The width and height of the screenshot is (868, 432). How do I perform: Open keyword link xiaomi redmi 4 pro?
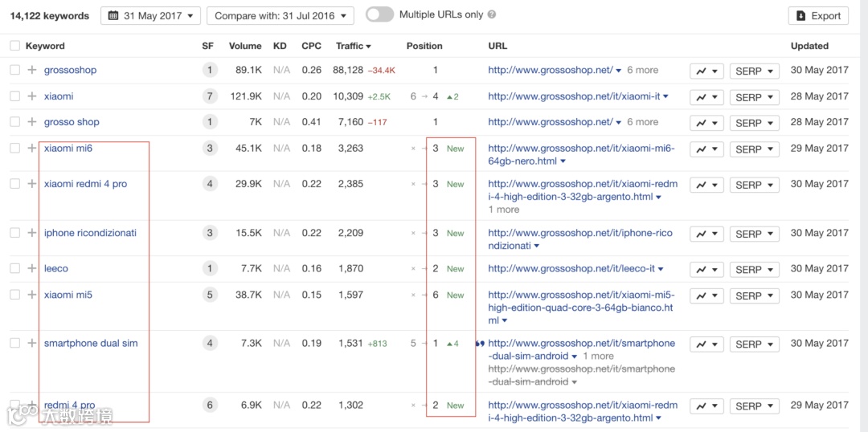pos(86,184)
